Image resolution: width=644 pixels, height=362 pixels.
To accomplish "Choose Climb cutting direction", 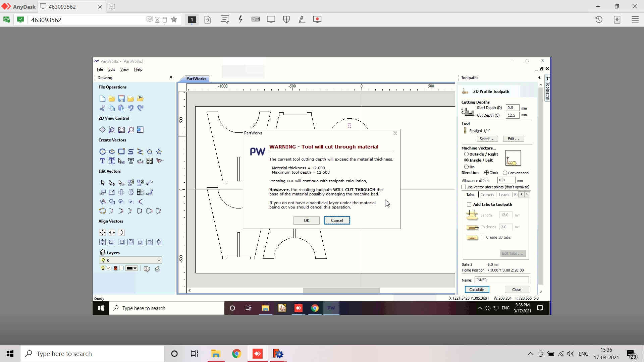I will click(x=486, y=173).
